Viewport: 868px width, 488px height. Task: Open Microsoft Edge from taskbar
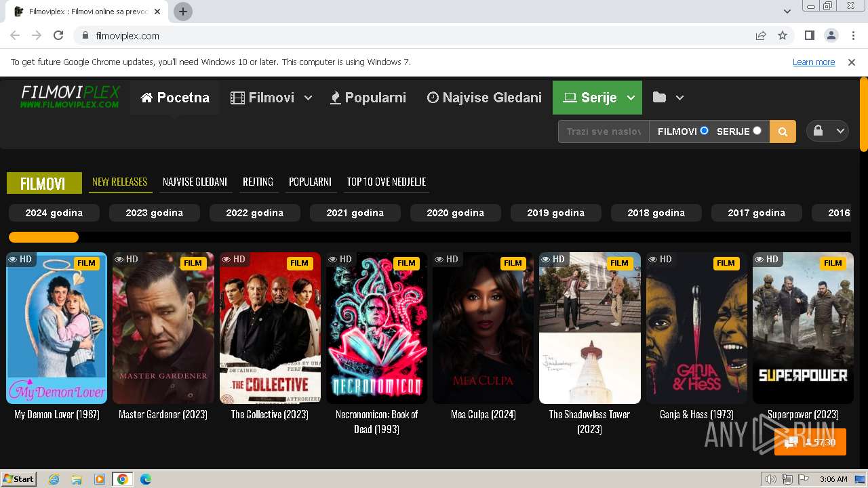click(146, 479)
